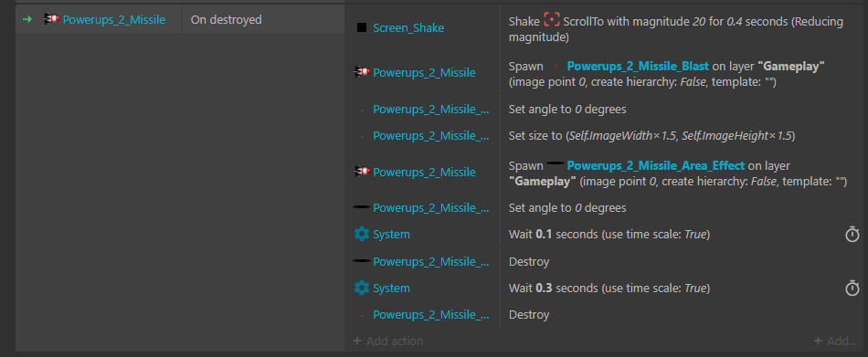Image resolution: width=868 pixels, height=357 pixels.
Task: Click the black ellipse icon next to Wait 0.1 Destroy
Action: [x=362, y=261]
